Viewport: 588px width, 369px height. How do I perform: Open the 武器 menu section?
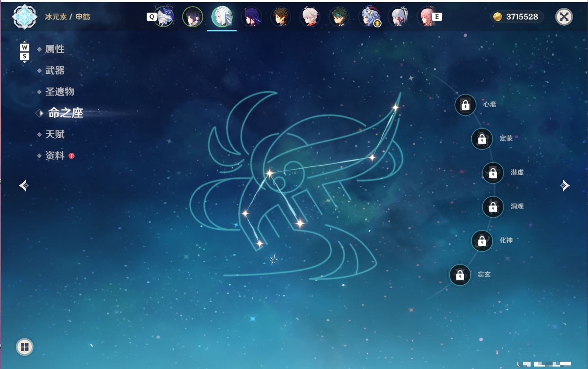(55, 71)
